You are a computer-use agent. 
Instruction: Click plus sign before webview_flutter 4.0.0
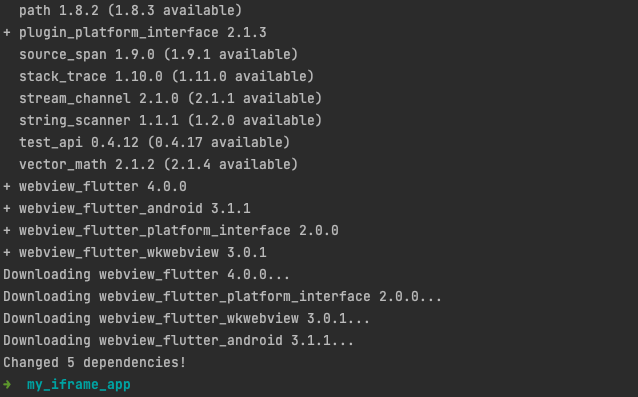click(x=7, y=186)
